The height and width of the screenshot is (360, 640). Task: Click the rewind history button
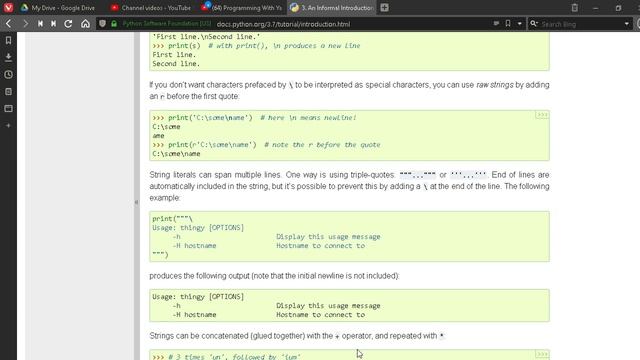(40, 24)
